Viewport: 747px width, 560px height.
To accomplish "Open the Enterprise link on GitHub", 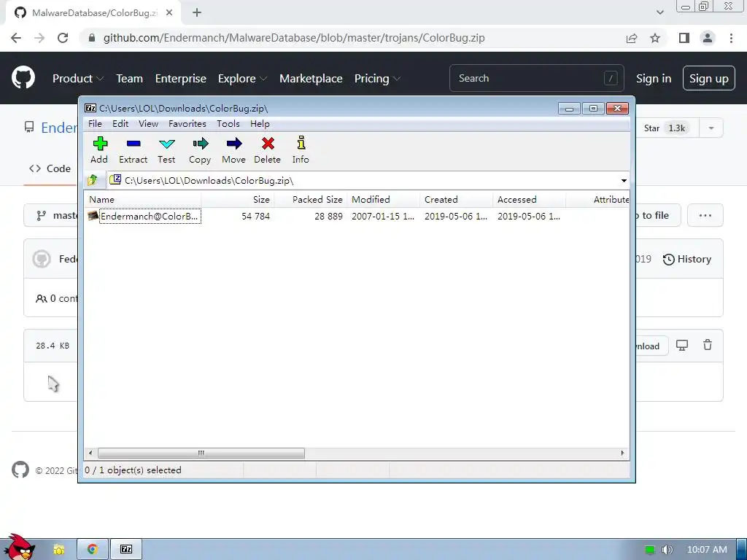I will [181, 79].
